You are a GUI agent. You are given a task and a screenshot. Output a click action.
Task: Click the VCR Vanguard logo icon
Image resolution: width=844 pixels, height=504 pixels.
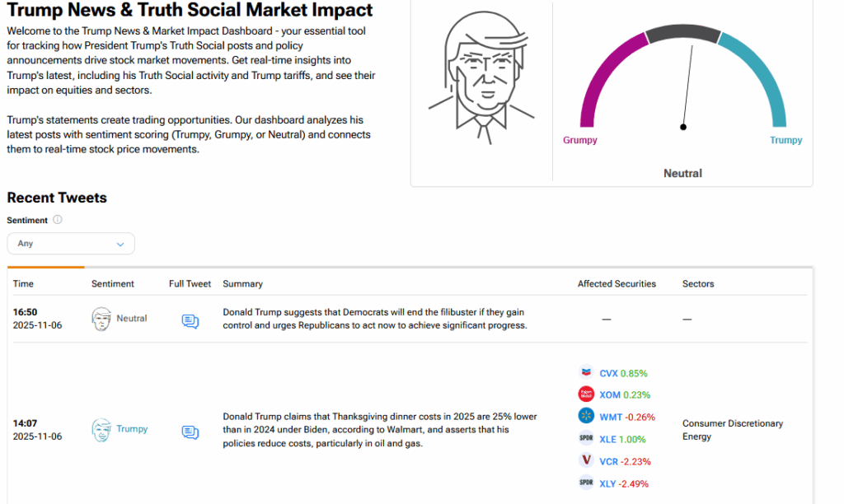[x=586, y=461]
